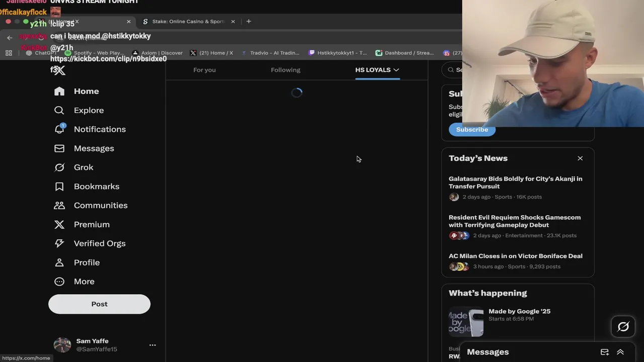
Task: Open Tradvio AI Trading bookmark
Action: 270,53
